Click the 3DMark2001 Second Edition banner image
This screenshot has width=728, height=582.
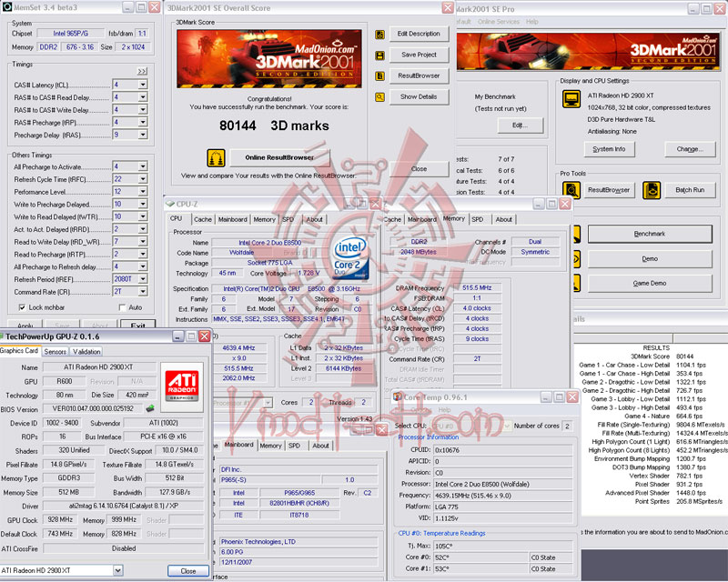(268, 58)
